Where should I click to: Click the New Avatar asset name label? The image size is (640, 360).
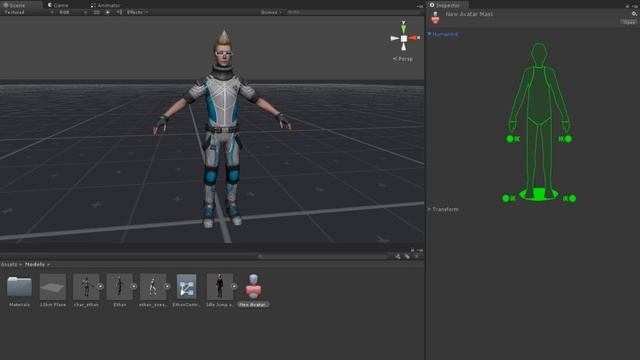tap(253, 304)
